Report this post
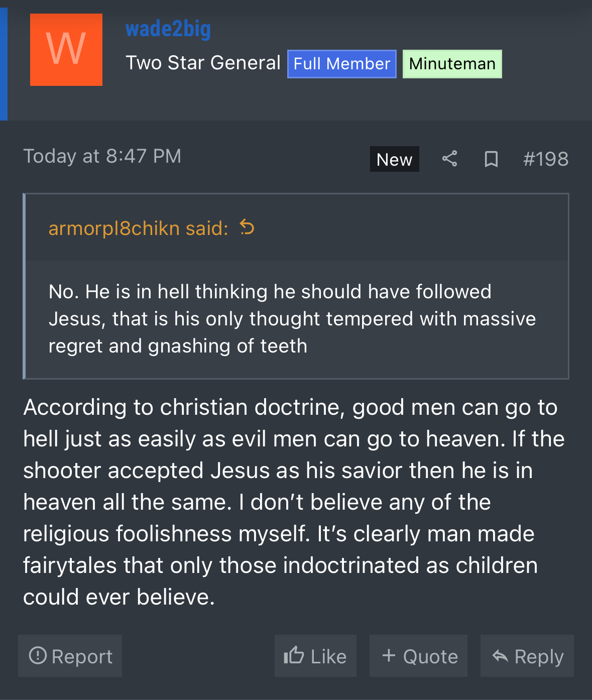Image resolution: width=592 pixels, height=700 pixels. (x=70, y=656)
